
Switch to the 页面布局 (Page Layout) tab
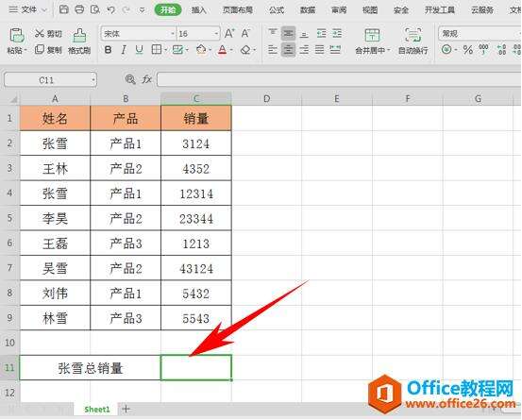[237, 10]
